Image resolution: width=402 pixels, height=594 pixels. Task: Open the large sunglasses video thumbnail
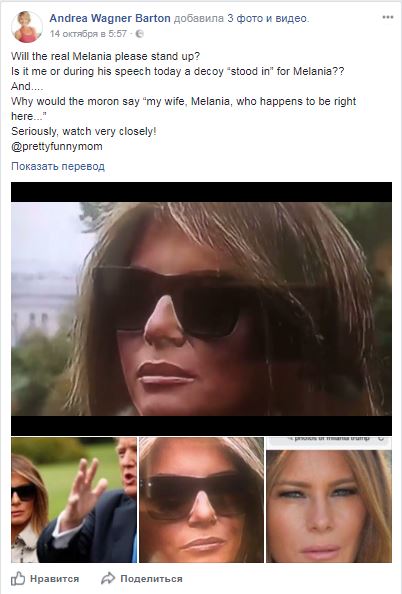tap(202, 309)
